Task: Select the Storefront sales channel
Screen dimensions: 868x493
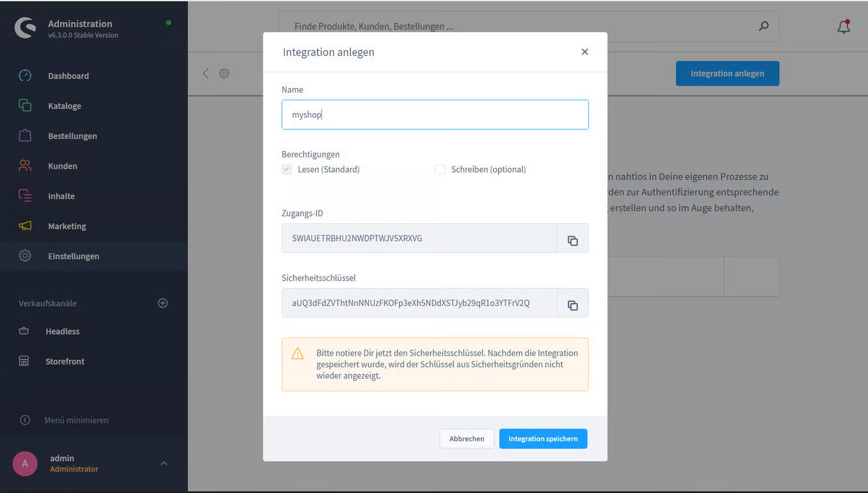Action: coord(65,362)
